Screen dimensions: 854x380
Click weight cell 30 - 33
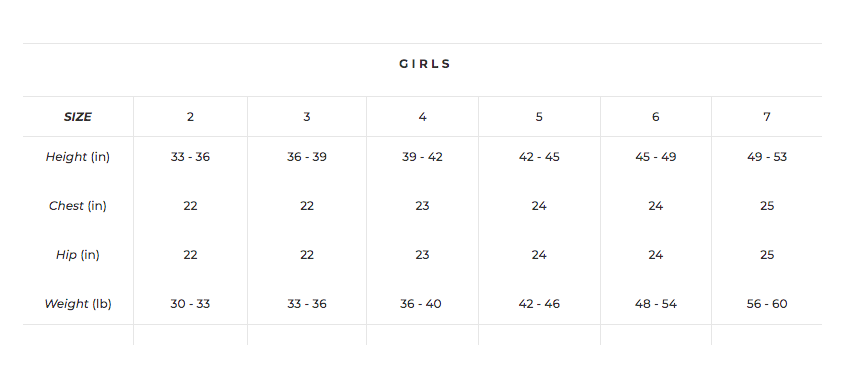tap(190, 304)
